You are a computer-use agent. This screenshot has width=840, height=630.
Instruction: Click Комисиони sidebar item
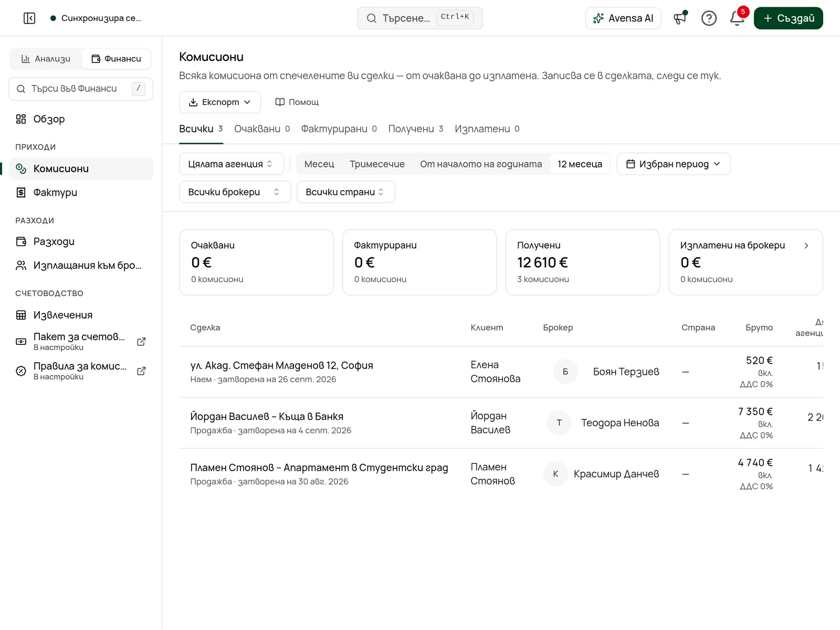pos(81,169)
